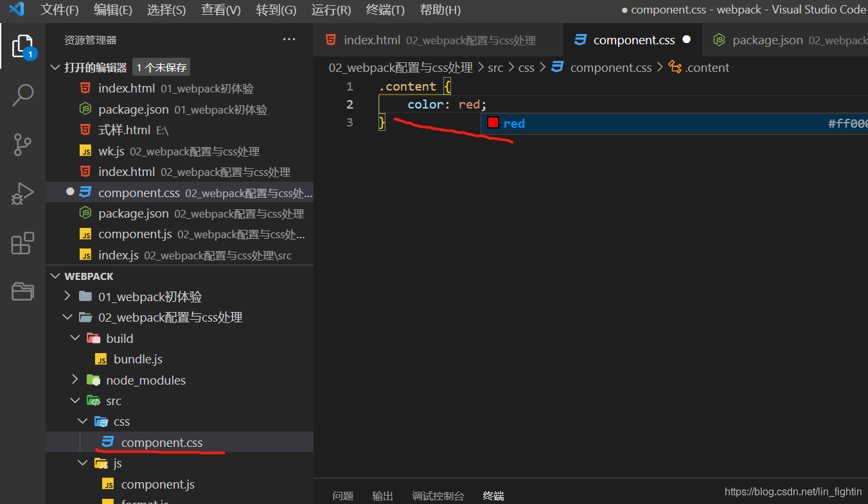868x504 pixels.
Task: Click line number 1 in the gutter
Action: (350, 87)
